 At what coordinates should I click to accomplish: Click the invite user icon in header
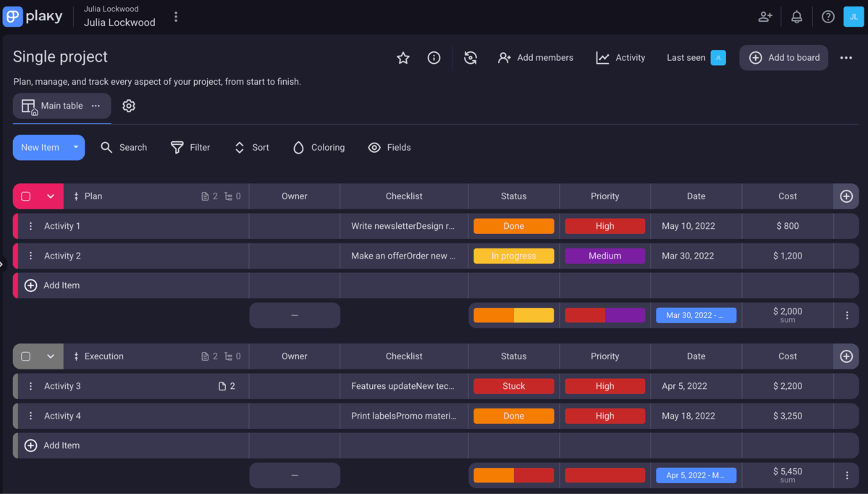tap(764, 17)
